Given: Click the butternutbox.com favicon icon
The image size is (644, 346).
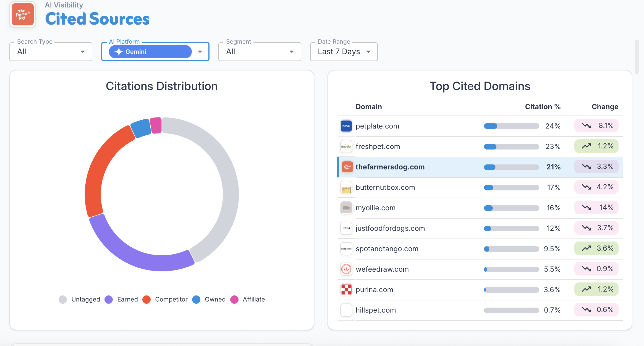Looking at the screenshot, I should pyautogui.click(x=346, y=187).
